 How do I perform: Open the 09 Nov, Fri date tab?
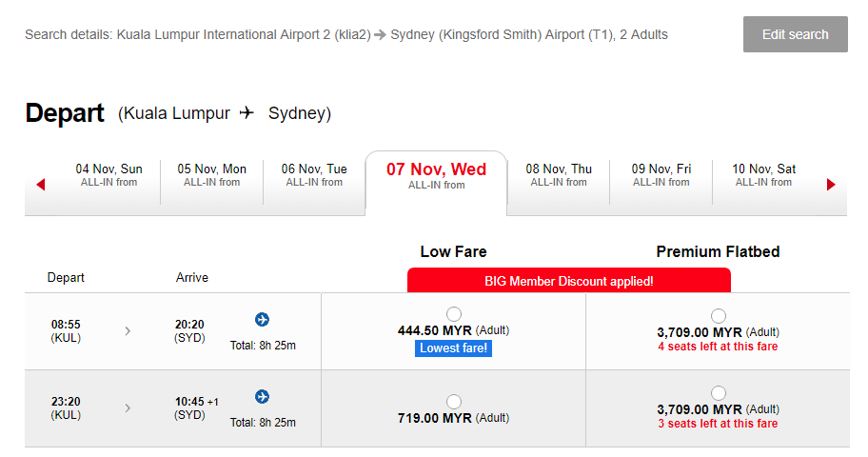[661, 175]
